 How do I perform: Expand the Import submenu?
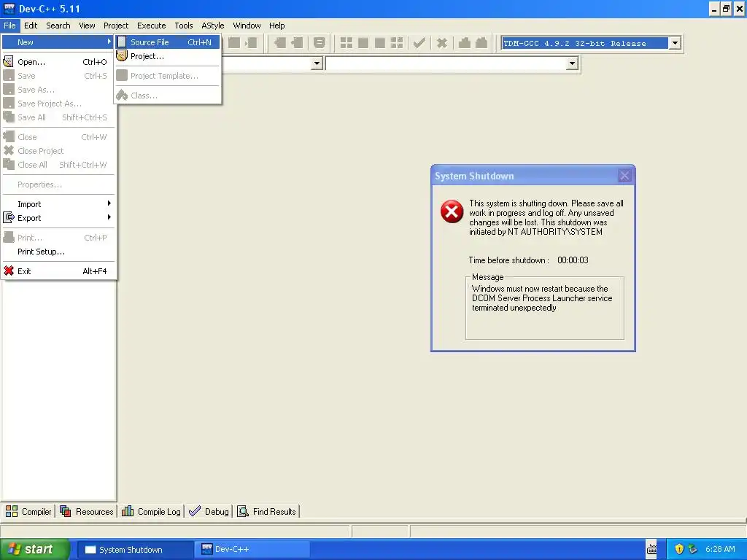(58, 204)
